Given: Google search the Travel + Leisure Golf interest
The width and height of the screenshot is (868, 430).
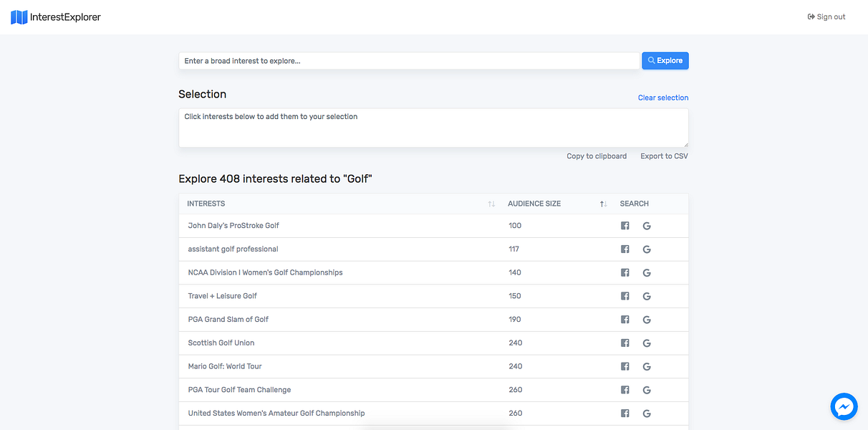Looking at the screenshot, I should click(647, 296).
